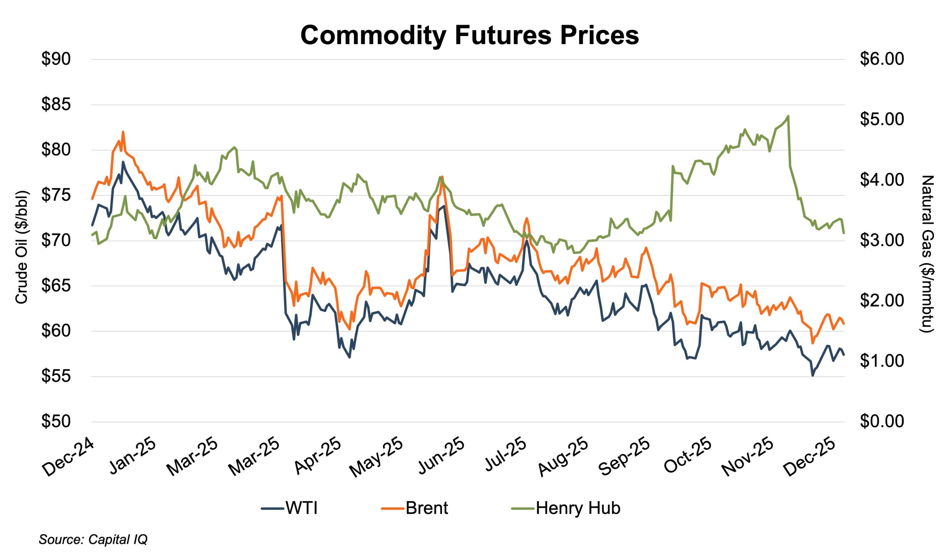Viewport: 951px width, 560px height.
Task: Click the $0.00 right axis tick label
Action: pos(882,422)
